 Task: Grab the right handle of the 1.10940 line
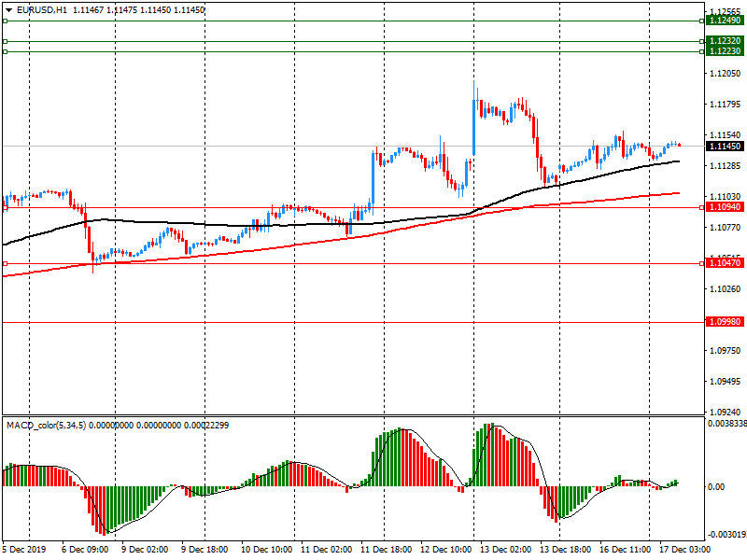pos(702,207)
